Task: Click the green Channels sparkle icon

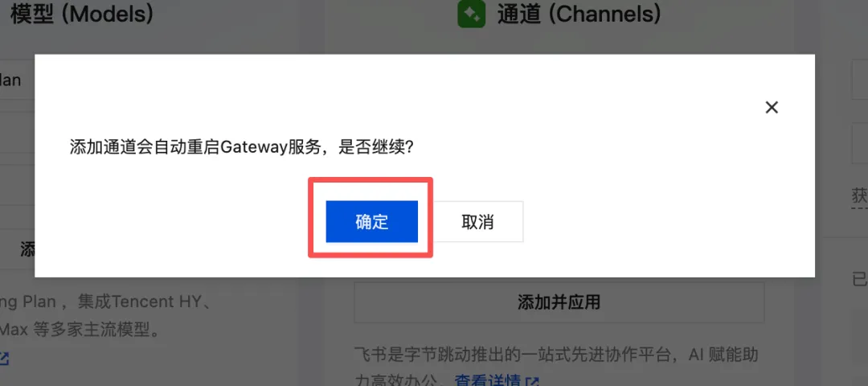Action: coord(471,14)
